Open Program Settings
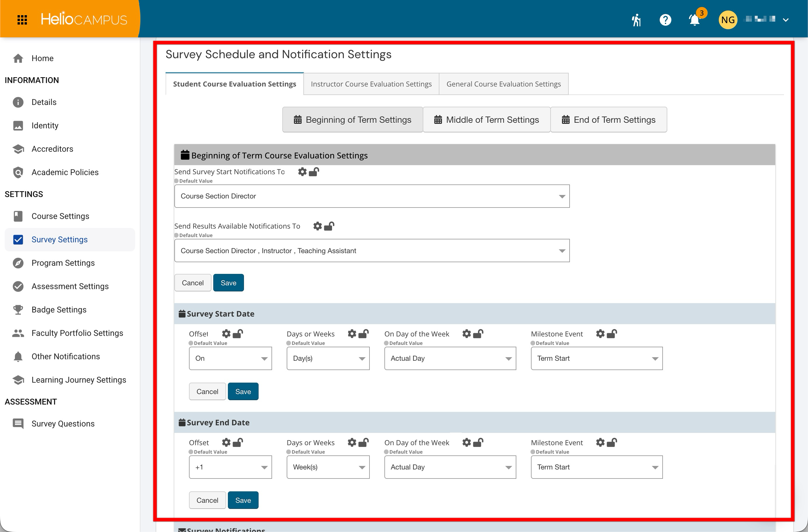The image size is (808, 532). tap(70, 263)
